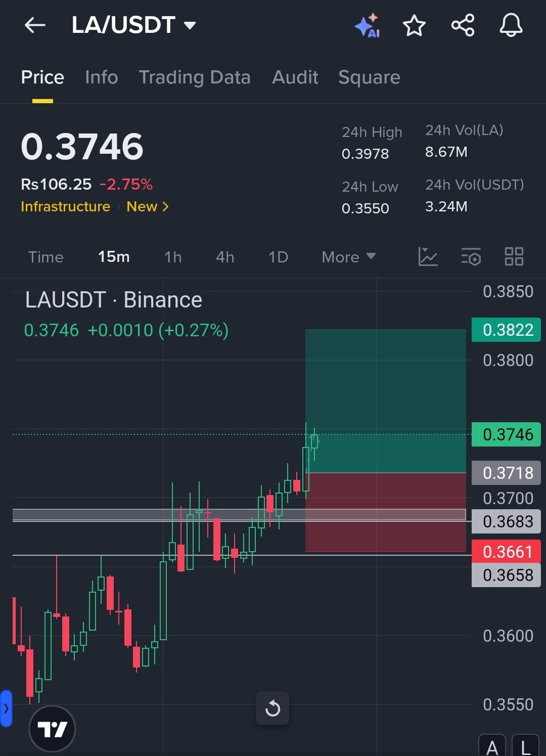Open the chart drawing/line tools icon
Image resolution: width=546 pixels, height=756 pixels.
click(x=428, y=256)
